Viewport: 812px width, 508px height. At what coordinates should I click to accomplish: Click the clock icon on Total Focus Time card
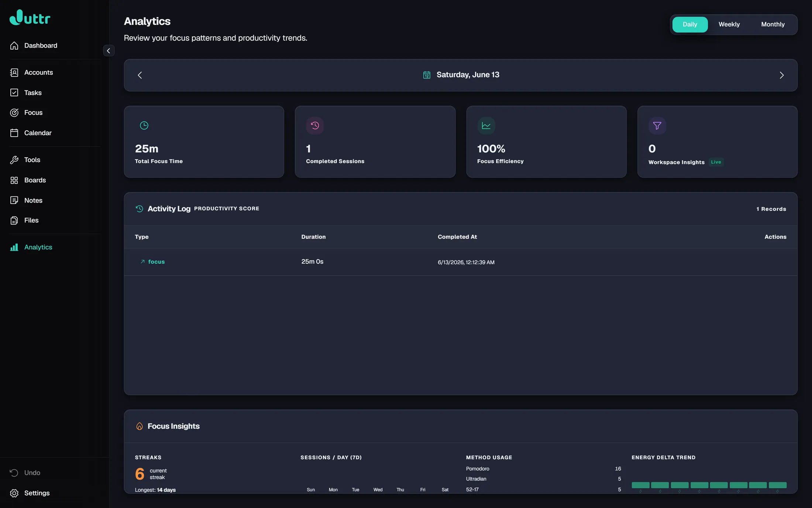[144, 126]
